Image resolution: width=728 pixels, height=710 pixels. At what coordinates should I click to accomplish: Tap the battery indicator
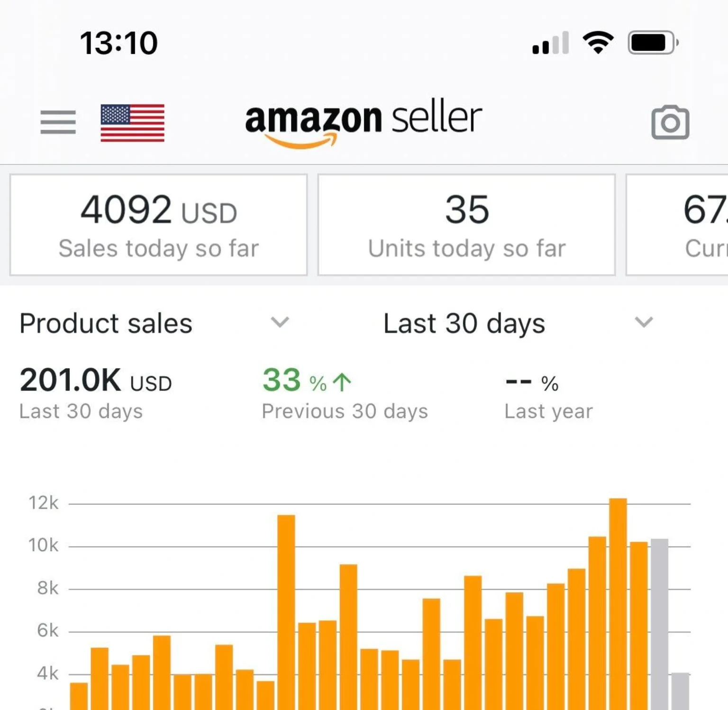coord(653,43)
